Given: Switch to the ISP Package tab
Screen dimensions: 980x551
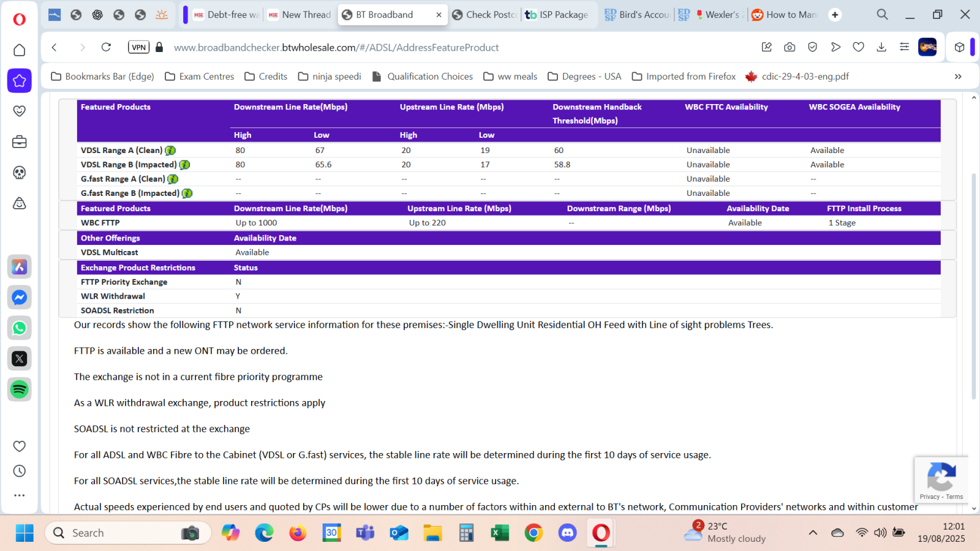Looking at the screenshot, I should pos(557,15).
